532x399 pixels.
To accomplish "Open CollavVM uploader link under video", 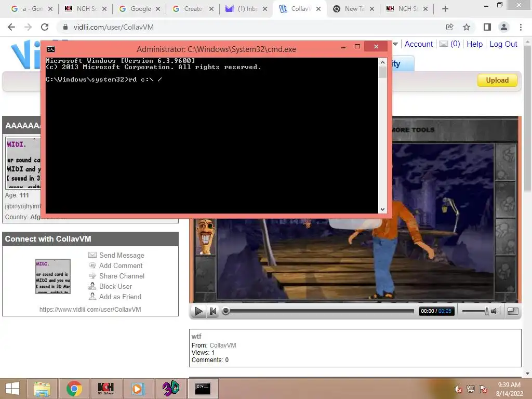I will click(x=222, y=345).
